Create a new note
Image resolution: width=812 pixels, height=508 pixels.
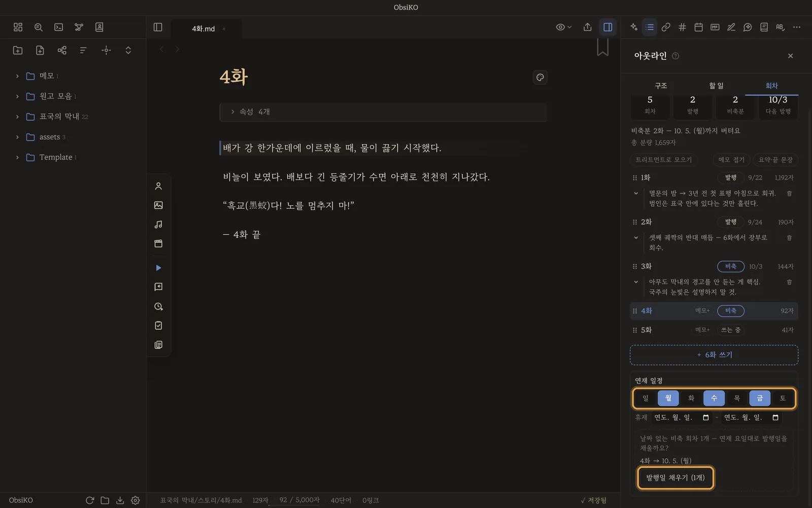(x=40, y=50)
